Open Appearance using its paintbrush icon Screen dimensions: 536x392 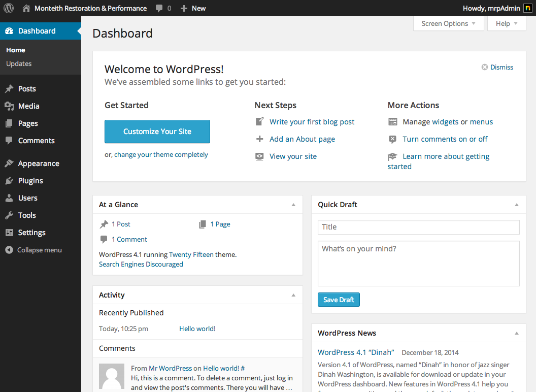tap(10, 163)
